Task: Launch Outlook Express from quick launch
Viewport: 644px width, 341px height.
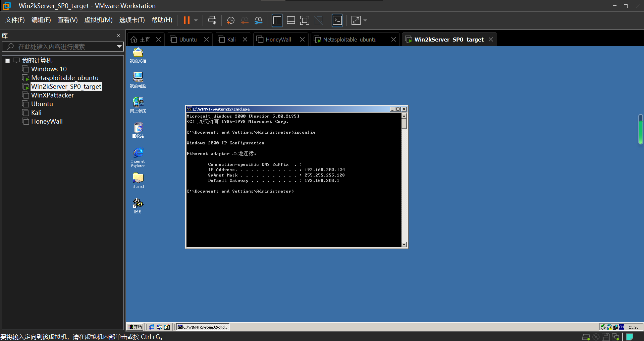Action: (159, 327)
